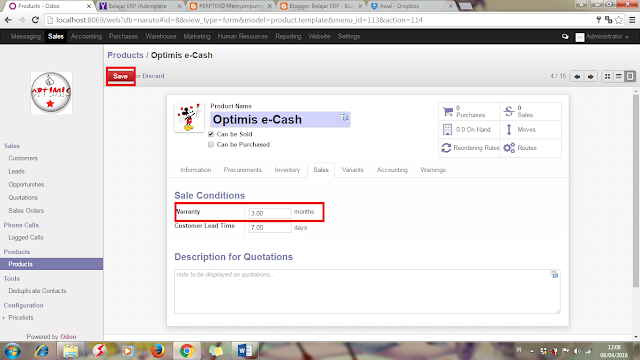
Task: Show the previous product record arrow
Action: 577,76
